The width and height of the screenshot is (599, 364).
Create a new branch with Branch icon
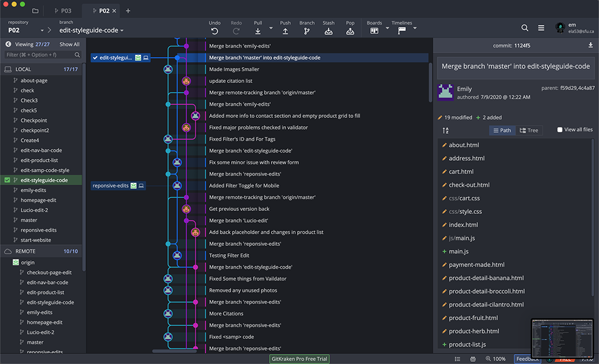pyautogui.click(x=307, y=32)
